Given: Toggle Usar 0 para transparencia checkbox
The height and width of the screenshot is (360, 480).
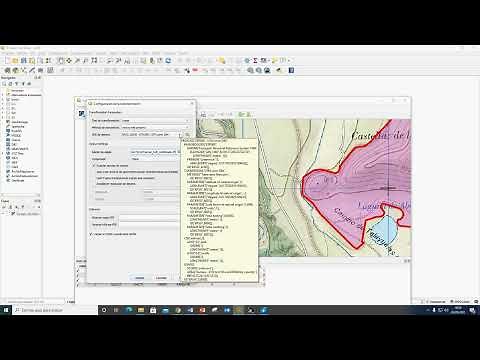Looking at the screenshot, I should 94,178.
